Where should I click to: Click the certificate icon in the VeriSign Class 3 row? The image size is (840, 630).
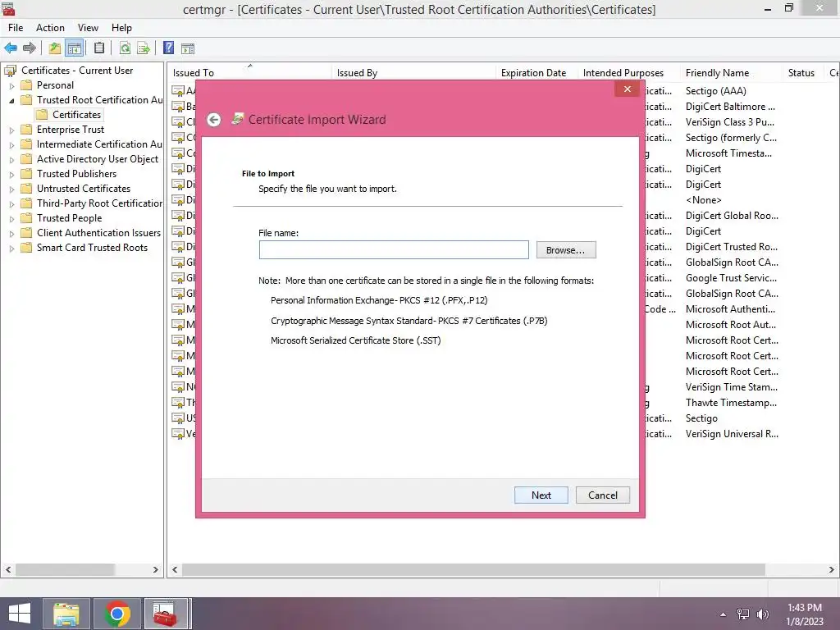[178, 122]
